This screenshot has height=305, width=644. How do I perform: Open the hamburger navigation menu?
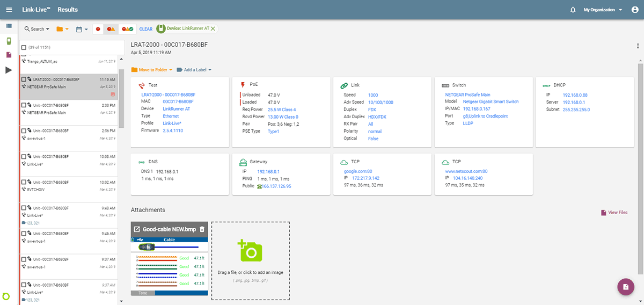9,10
